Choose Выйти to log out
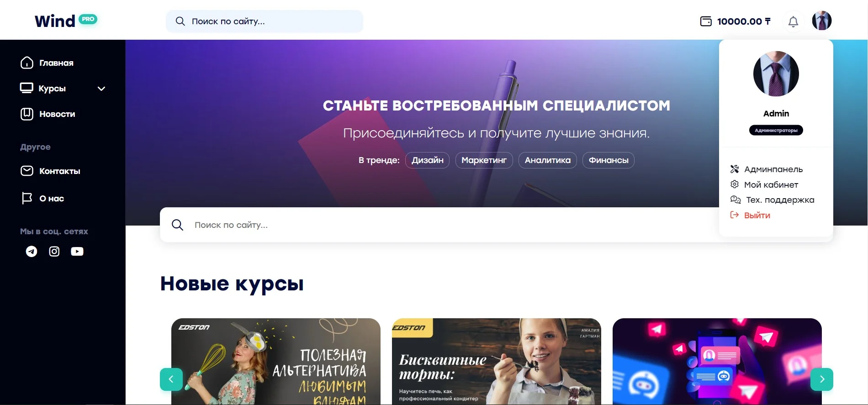The height and width of the screenshot is (405, 868). pos(750,216)
